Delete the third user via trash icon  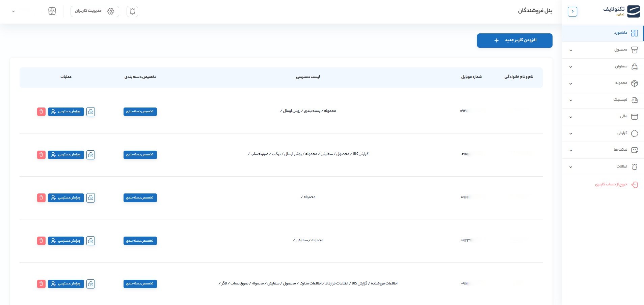click(x=41, y=198)
